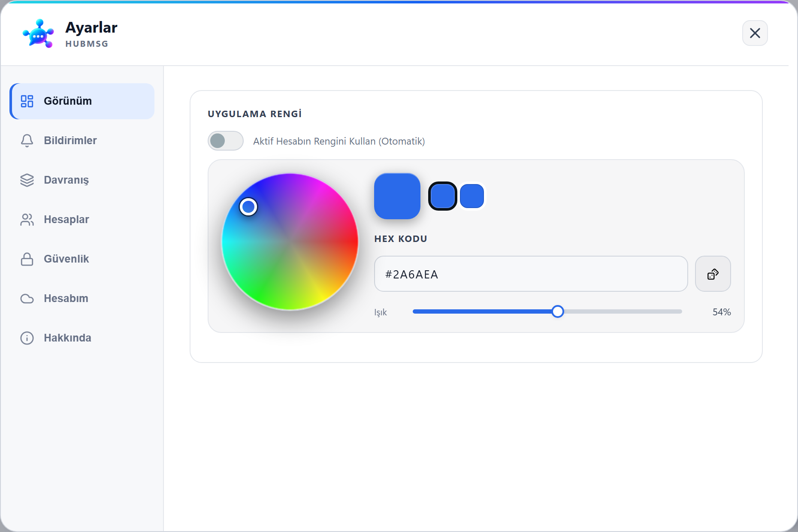The image size is (798, 532).
Task: Click the Görünüm grid icon in sidebar
Action: [27, 101]
